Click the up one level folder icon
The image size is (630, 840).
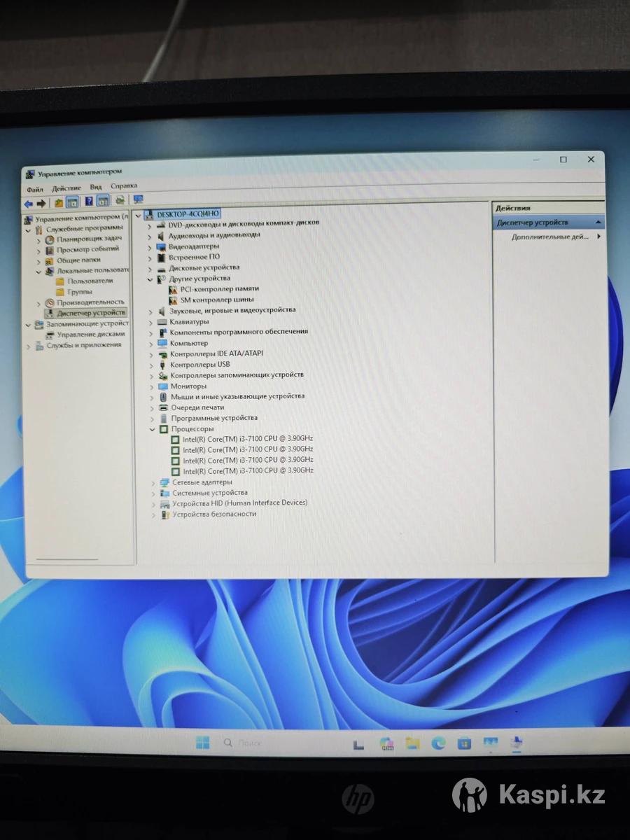point(59,203)
